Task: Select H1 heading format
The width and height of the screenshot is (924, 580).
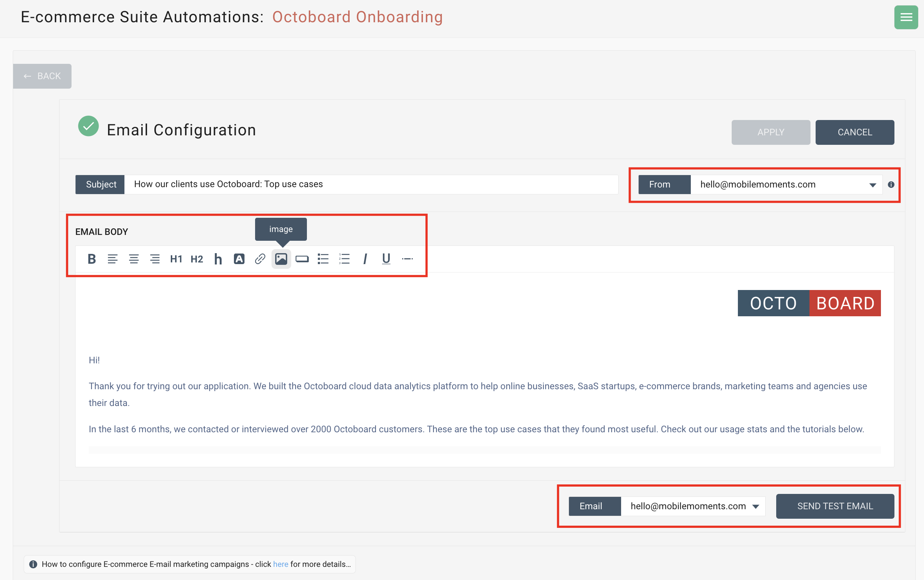Action: pos(175,259)
